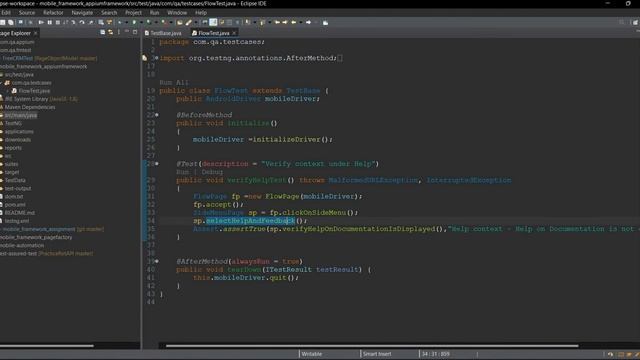Click the Run link above verifyHelpTest
Screen dimensions: 640x360
pyautogui.click(x=182, y=172)
